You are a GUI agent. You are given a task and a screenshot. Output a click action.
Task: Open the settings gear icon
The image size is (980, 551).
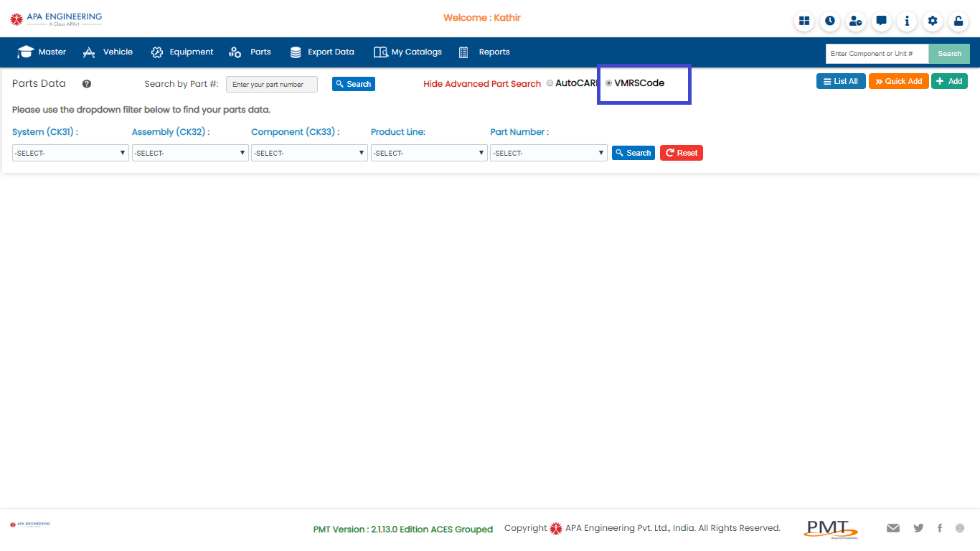(933, 21)
